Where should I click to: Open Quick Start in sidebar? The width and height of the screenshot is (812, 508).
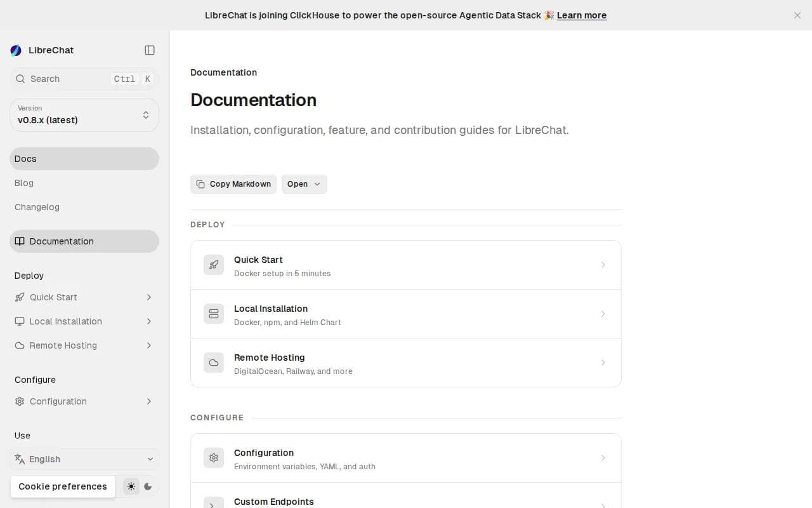tap(84, 297)
